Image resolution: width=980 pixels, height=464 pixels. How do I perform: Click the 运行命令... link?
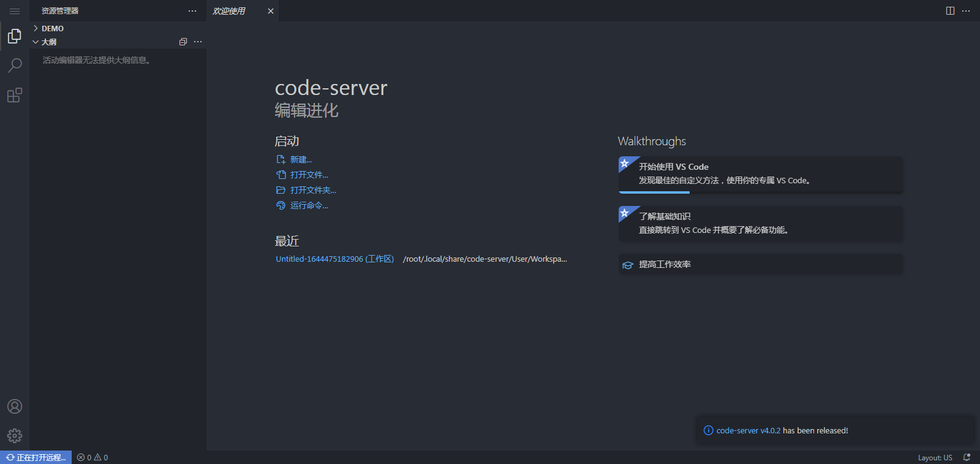coord(302,205)
